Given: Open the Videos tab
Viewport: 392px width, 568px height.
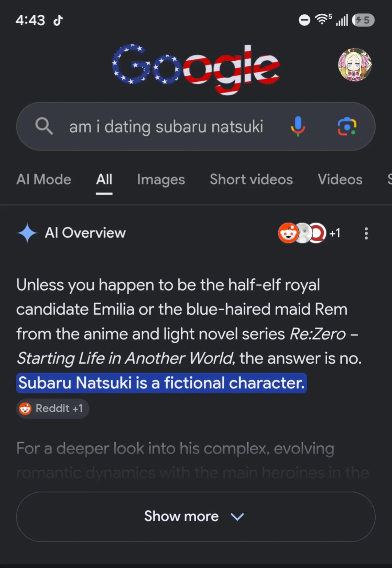Looking at the screenshot, I should (340, 180).
